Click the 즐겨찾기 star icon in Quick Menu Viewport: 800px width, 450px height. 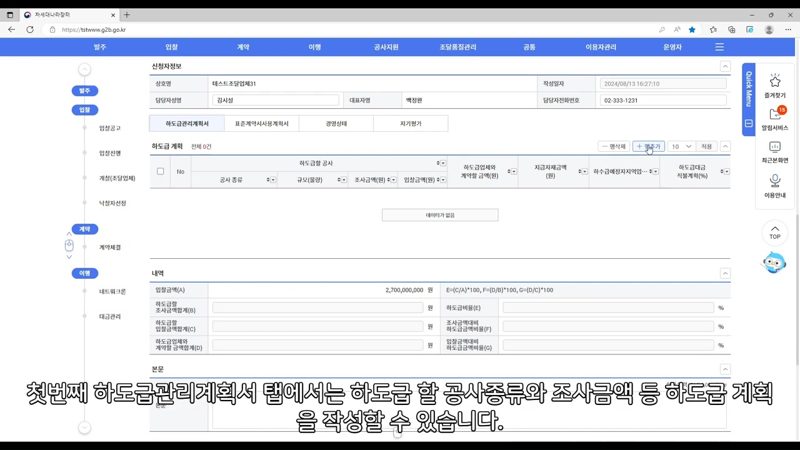pos(774,81)
